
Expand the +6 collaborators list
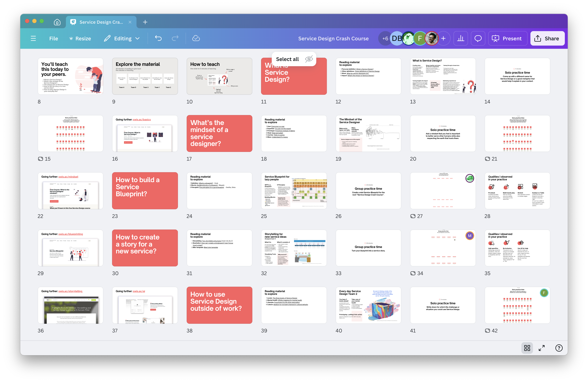click(x=385, y=39)
